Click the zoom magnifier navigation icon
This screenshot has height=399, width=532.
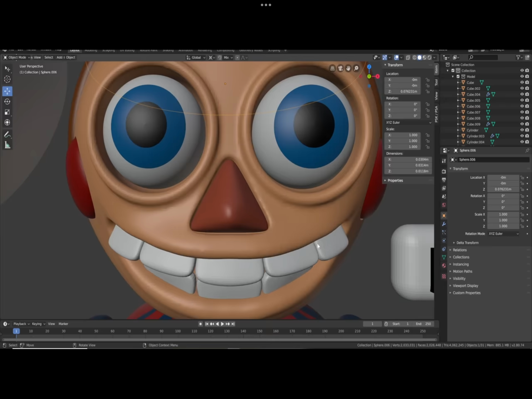pyautogui.click(x=356, y=68)
